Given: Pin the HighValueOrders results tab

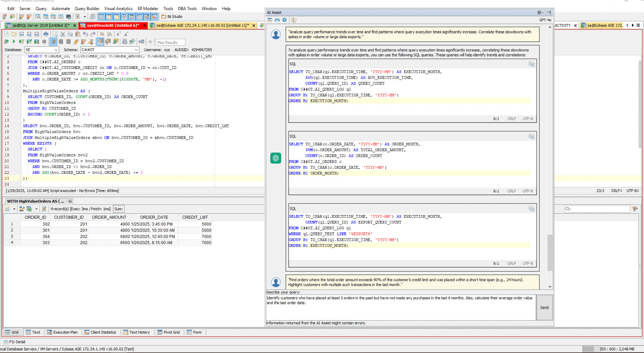Looking at the screenshot, I should pyautogui.click(x=69, y=201).
